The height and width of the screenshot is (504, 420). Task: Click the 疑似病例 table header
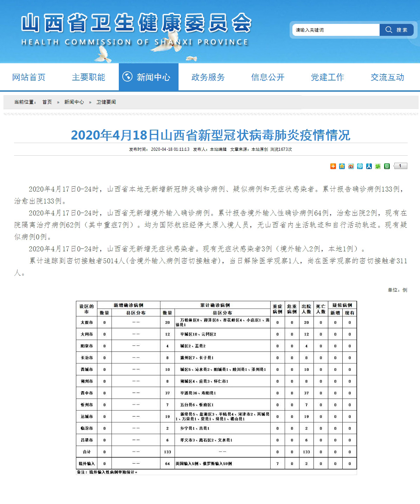(342, 305)
